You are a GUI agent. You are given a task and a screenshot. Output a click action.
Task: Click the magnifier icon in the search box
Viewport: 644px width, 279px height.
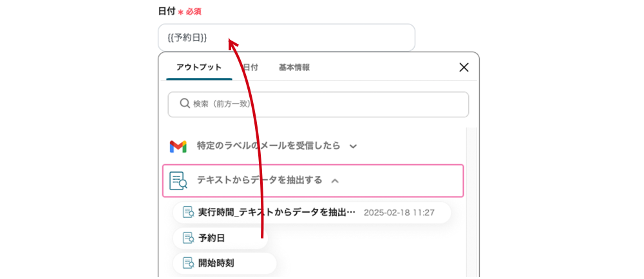tap(185, 104)
